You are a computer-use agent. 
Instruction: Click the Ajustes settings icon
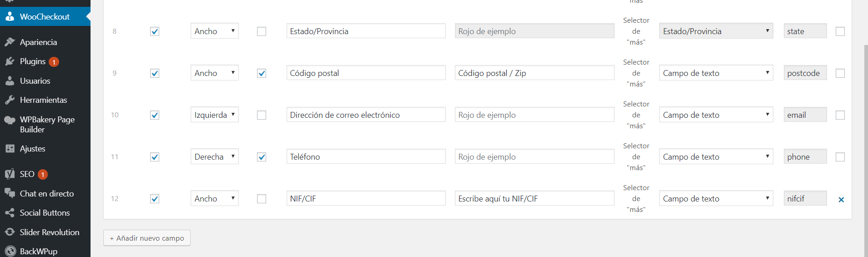pos(10,149)
